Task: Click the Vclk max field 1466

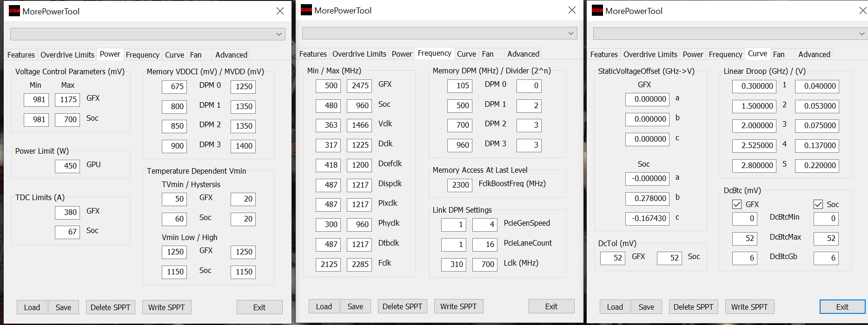Action: pyautogui.click(x=359, y=125)
